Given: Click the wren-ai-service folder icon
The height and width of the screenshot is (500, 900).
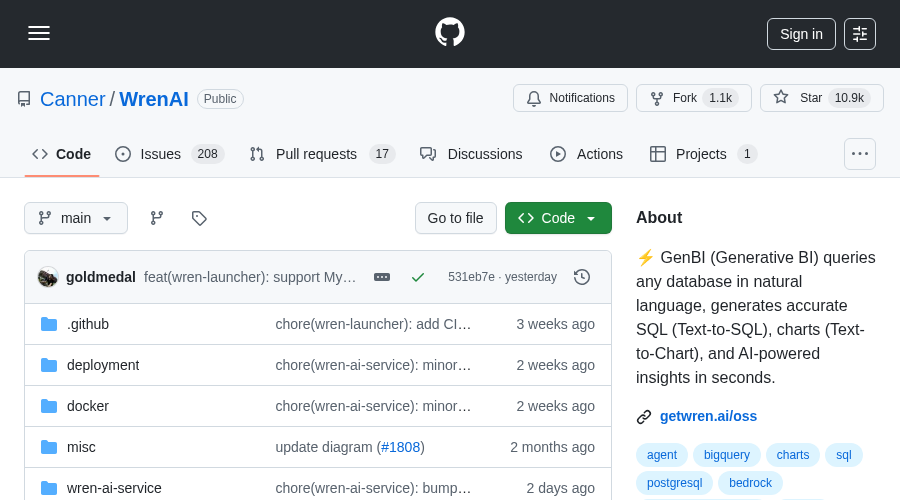Looking at the screenshot, I should coord(49,488).
